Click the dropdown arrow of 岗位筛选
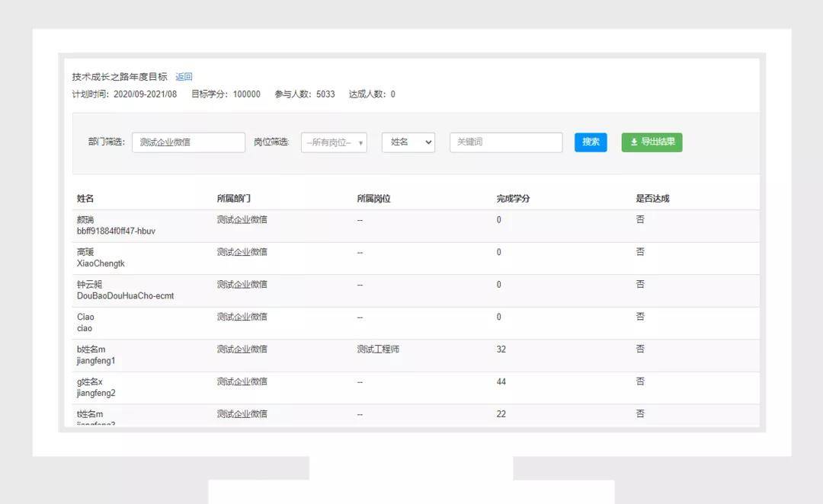823x504 pixels. (360, 142)
